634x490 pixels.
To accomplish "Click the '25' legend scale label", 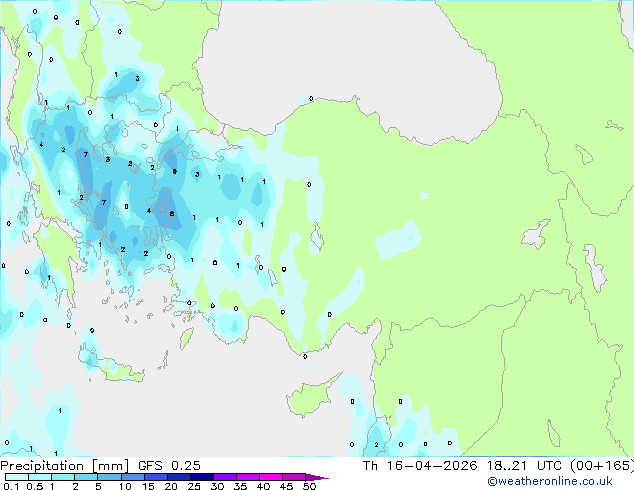I will [x=194, y=486].
